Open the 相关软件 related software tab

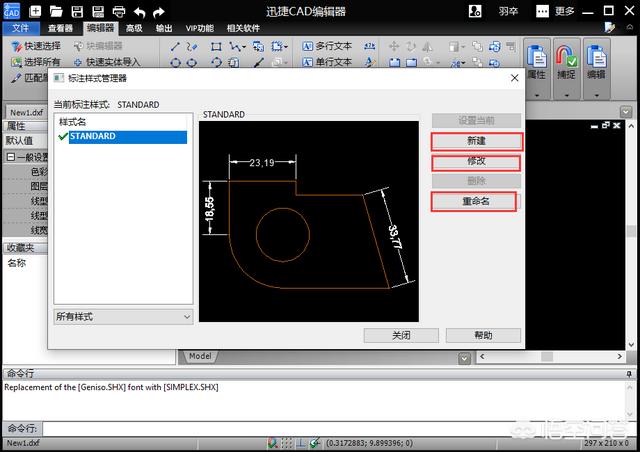tap(243, 28)
